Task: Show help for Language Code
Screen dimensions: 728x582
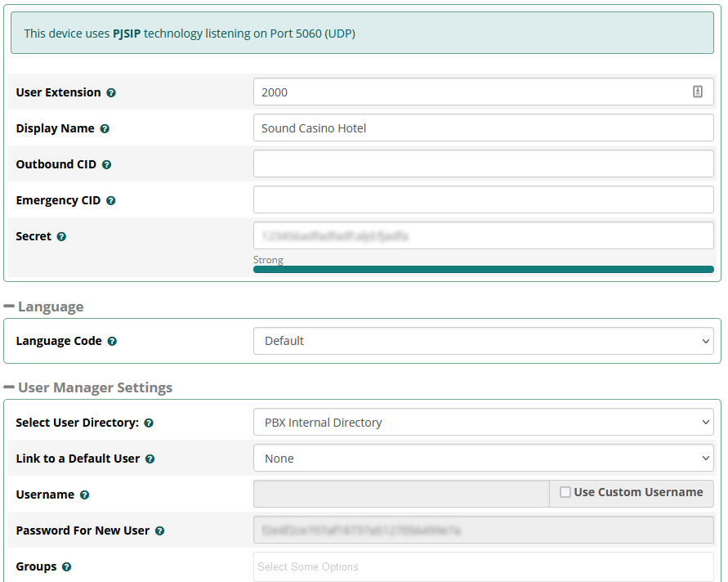Action: click(x=112, y=342)
